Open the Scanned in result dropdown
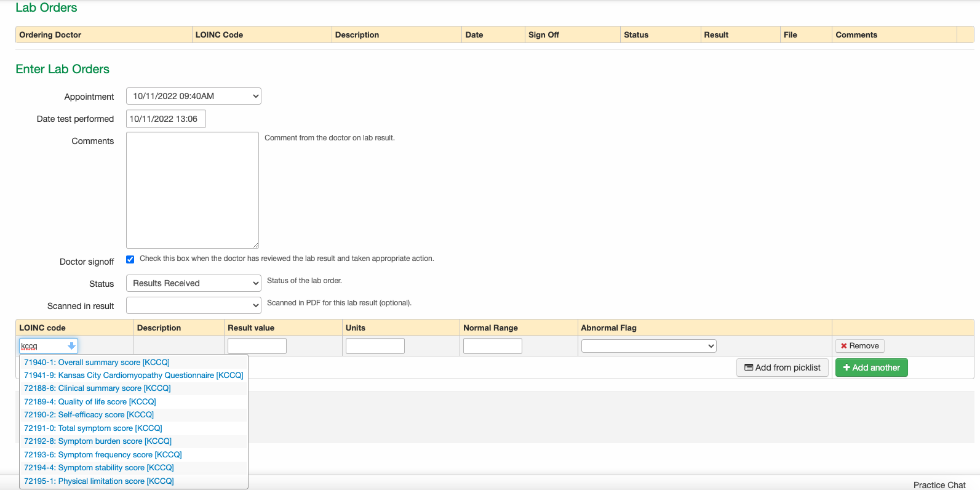Image resolution: width=980 pixels, height=490 pixels. (194, 305)
